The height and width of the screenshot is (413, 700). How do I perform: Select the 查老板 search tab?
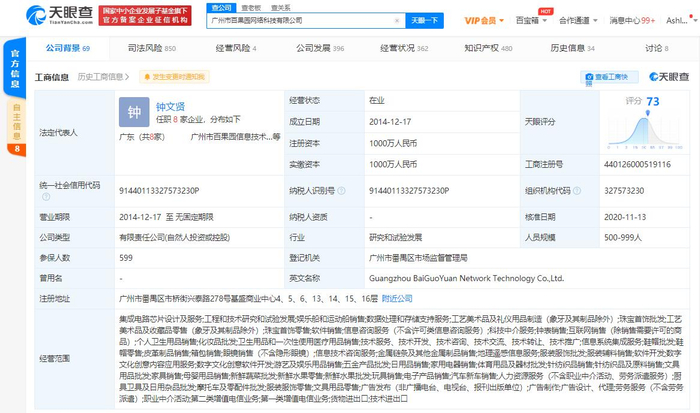pyautogui.click(x=251, y=8)
